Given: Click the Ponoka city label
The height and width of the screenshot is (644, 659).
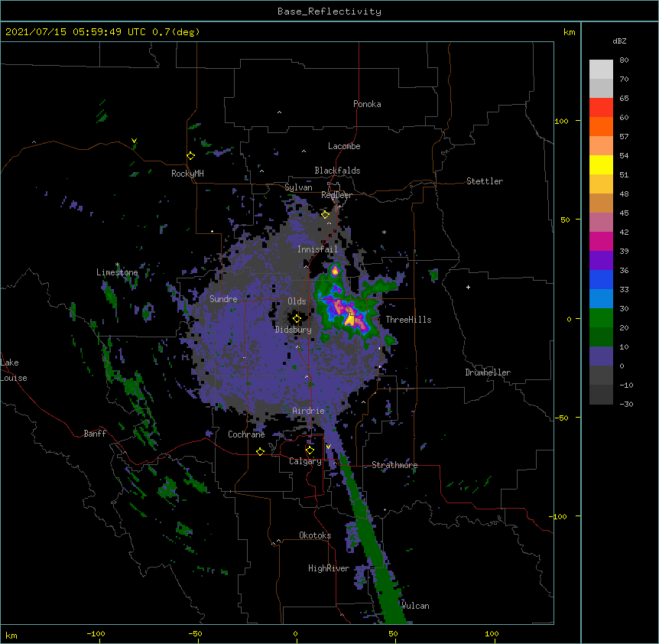Looking at the screenshot, I should point(367,104).
